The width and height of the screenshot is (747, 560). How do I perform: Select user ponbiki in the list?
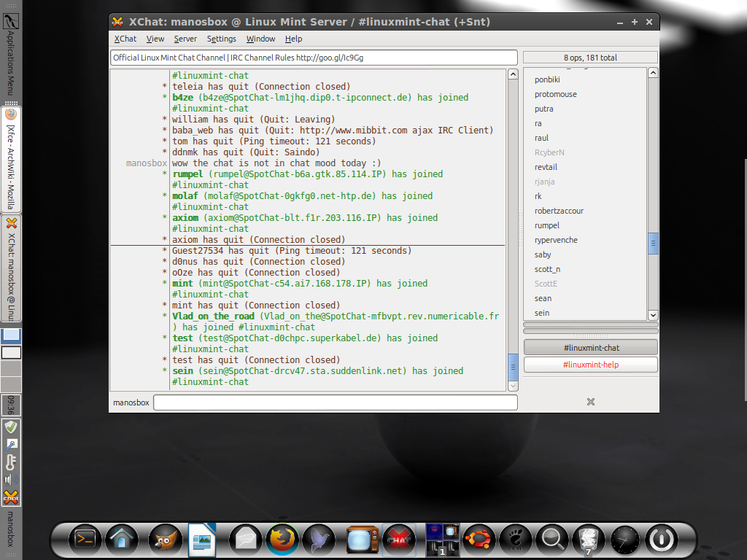(585, 79)
